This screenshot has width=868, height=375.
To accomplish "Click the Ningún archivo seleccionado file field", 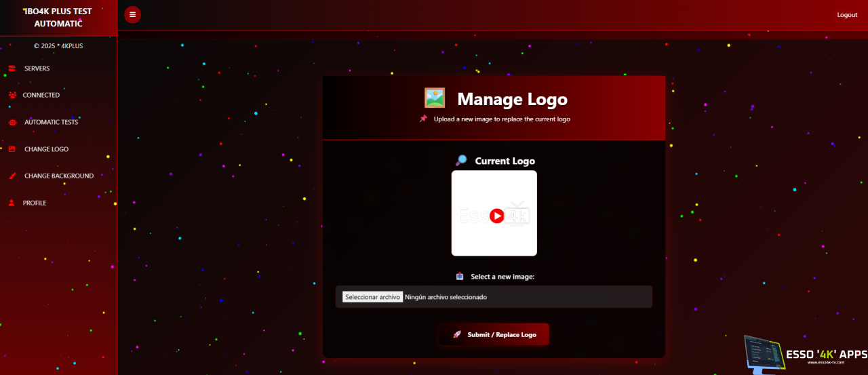I will coord(446,297).
